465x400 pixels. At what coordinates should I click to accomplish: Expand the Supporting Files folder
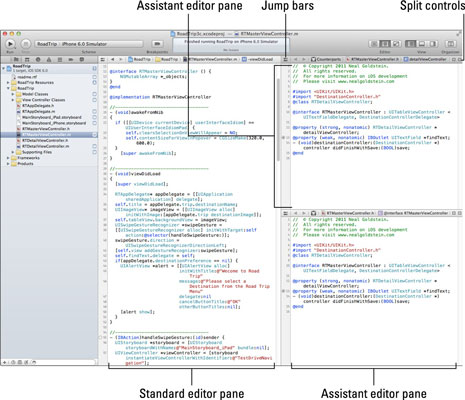tap(13, 152)
